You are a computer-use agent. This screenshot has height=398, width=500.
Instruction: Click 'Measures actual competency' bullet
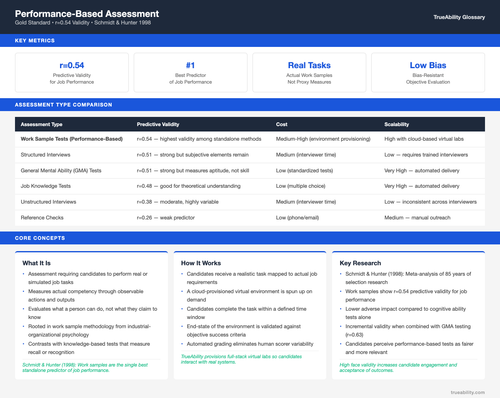(x=86, y=295)
